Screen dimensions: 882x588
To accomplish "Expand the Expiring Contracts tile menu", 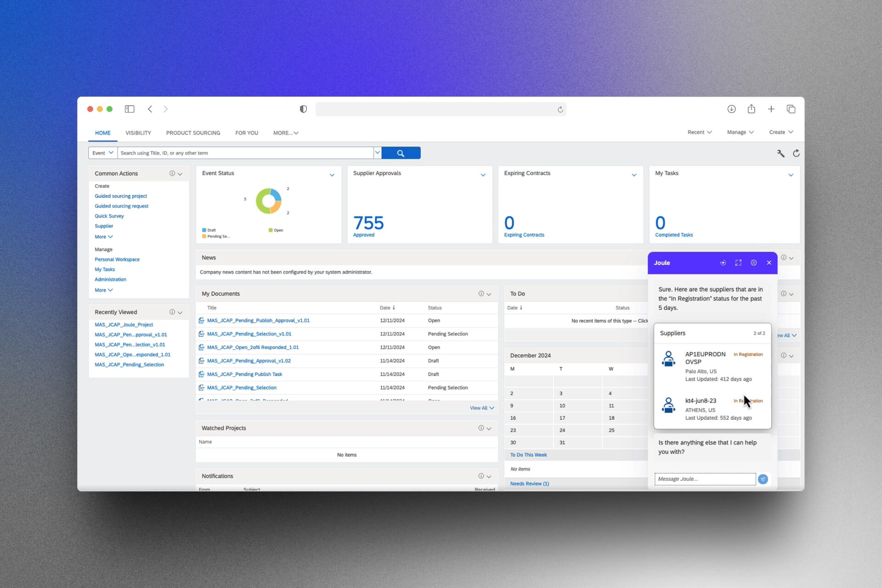I will click(x=634, y=175).
